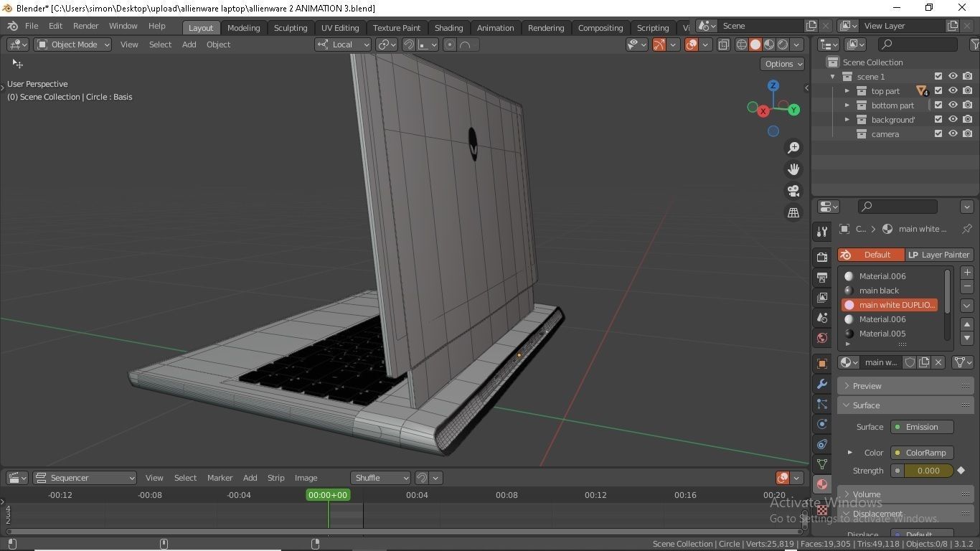The height and width of the screenshot is (551, 980).
Task: Expand the Preview panel
Action: point(905,386)
